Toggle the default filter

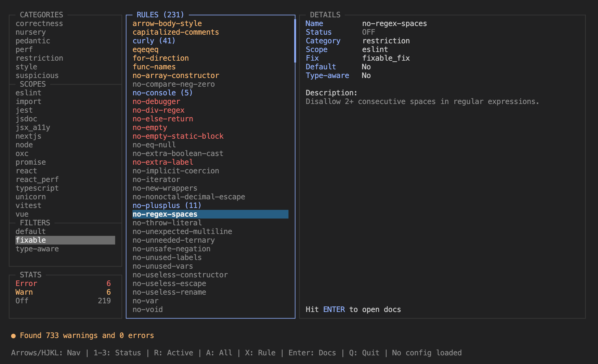pos(31,231)
